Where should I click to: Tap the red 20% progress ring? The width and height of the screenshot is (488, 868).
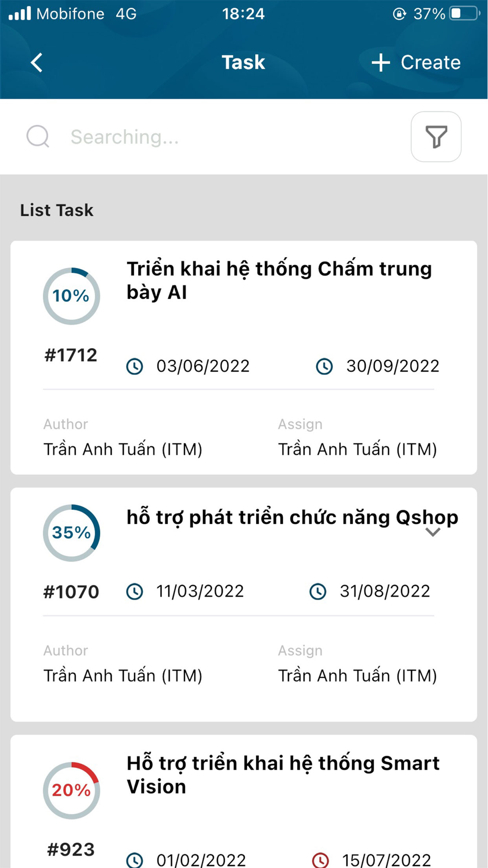(71, 790)
